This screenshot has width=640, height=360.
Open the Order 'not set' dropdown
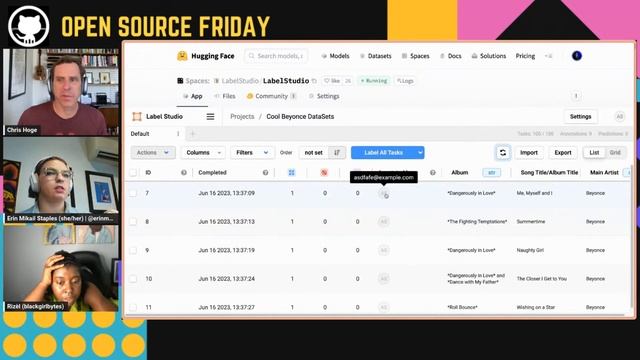(313, 153)
